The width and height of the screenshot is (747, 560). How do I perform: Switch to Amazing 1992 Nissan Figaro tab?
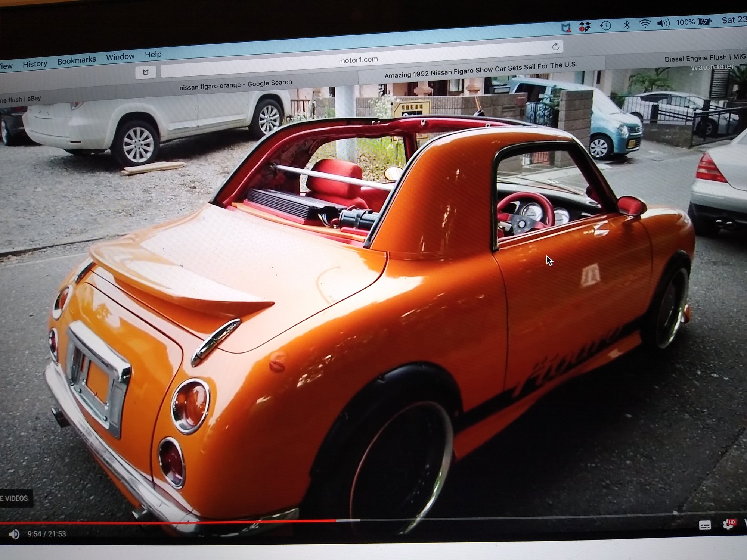tap(481, 70)
